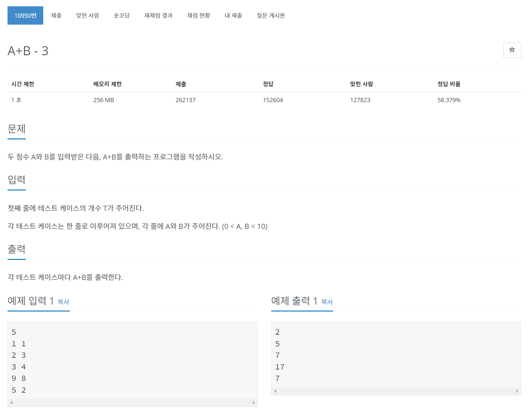The image size is (532, 410).
Task: Click right arrow of example output scrollbar
Action: pyautogui.click(x=517, y=391)
